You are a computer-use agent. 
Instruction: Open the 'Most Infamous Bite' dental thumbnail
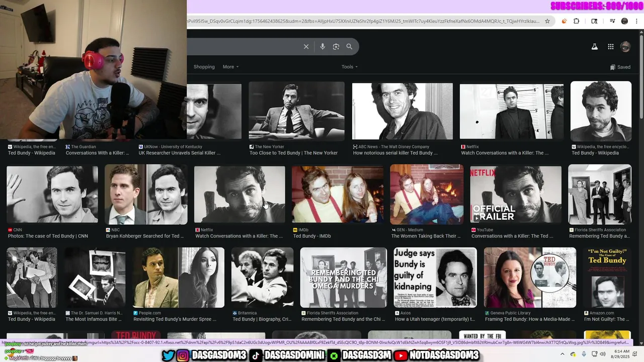(x=95, y=277)
